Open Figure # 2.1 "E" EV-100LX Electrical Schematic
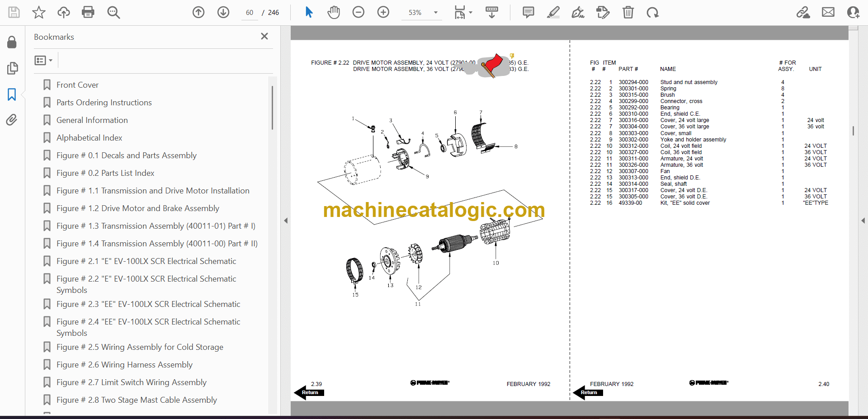The height and width of the screenshot is (419, 868). tap(146, 261)
